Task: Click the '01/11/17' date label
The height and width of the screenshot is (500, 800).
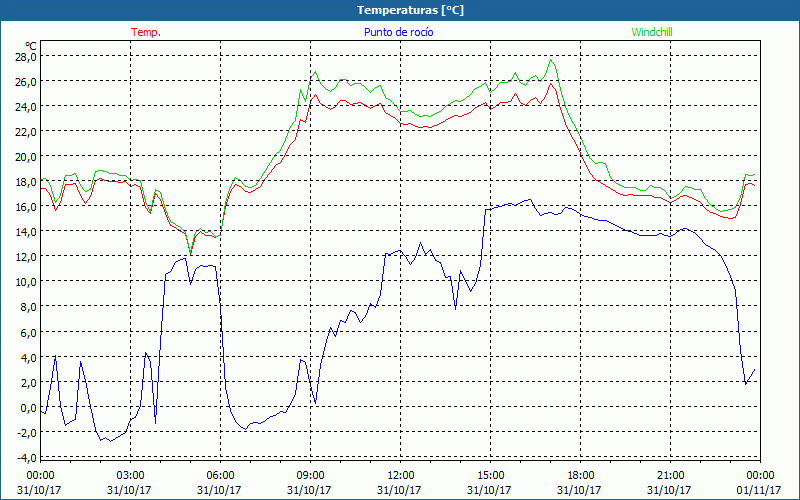Action: pos(759,490)
